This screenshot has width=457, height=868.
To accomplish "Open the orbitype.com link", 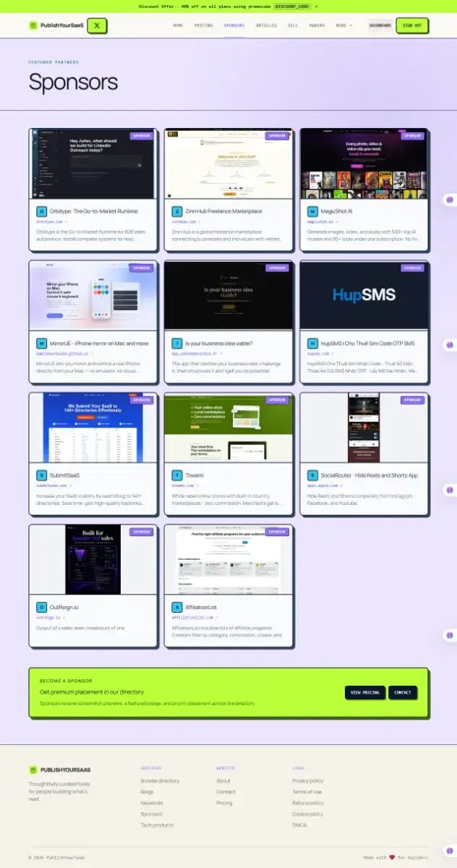I will point(51,221).
